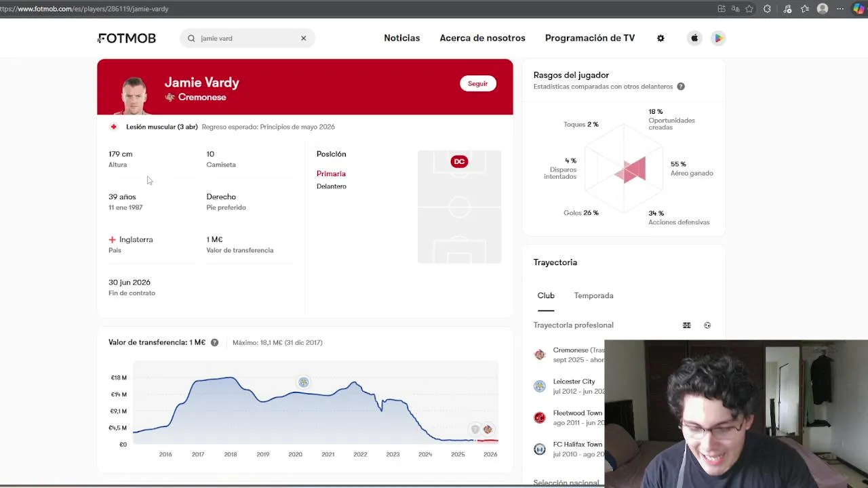Screen dimensions: 868x488
Task: Click the red injury cross icon
Action: pyautogui.click(x=113, y=127)
